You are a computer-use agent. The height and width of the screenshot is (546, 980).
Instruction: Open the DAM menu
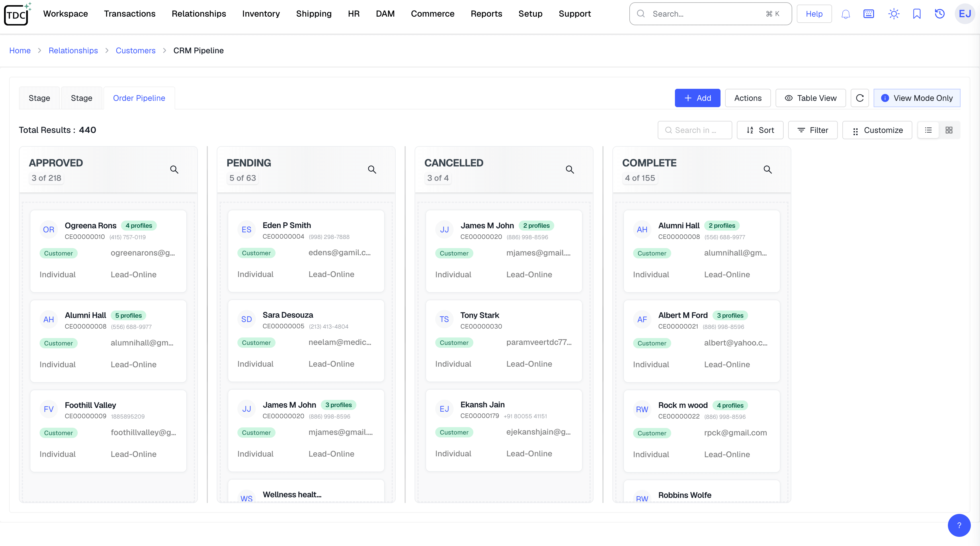click(385, 14)
